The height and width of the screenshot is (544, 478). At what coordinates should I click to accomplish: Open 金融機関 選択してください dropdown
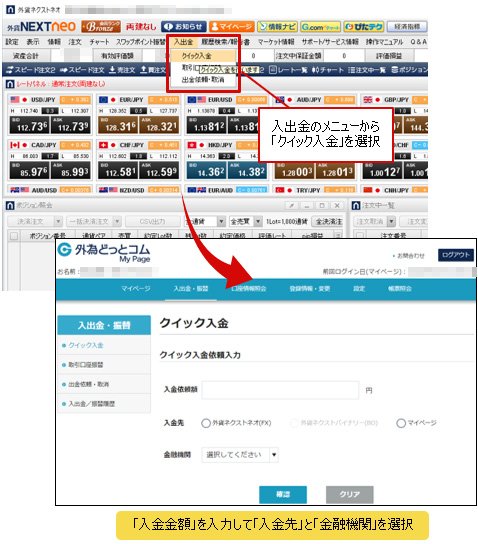click(x=240, y=455)
